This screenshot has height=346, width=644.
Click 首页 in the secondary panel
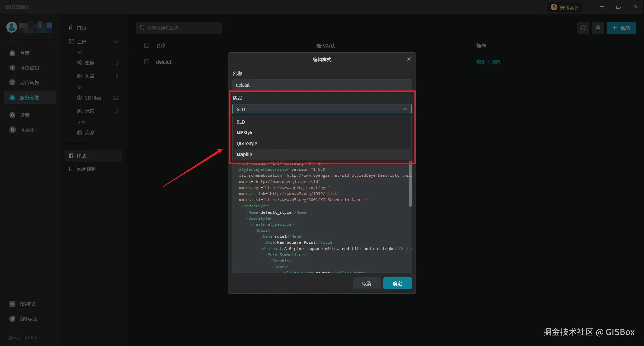point(93,28)
